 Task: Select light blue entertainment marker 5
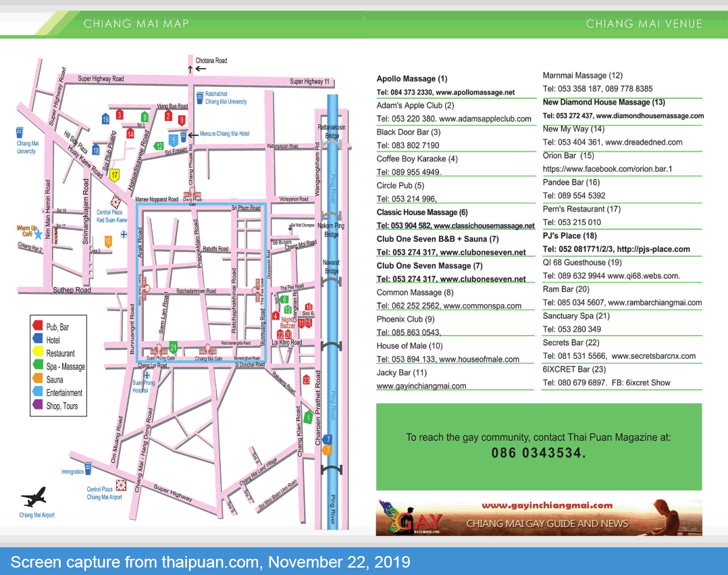click(x=174, y=140)
